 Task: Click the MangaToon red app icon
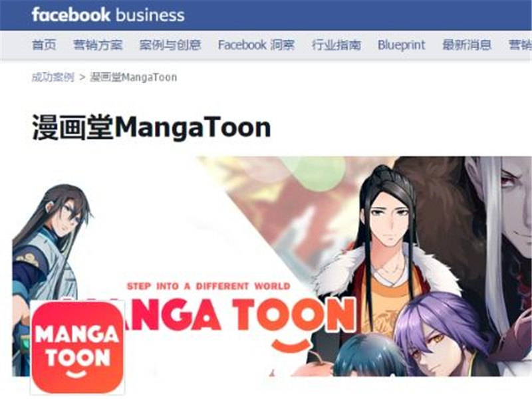[77, 347]
